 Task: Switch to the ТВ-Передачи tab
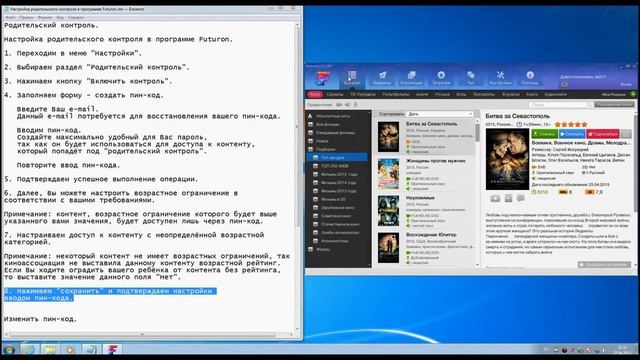(362, 94)
